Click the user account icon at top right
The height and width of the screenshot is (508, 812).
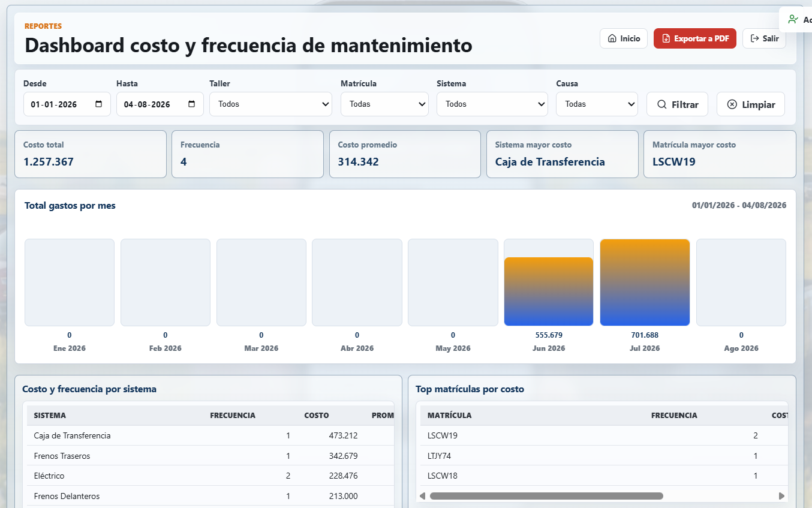point(793,19)
